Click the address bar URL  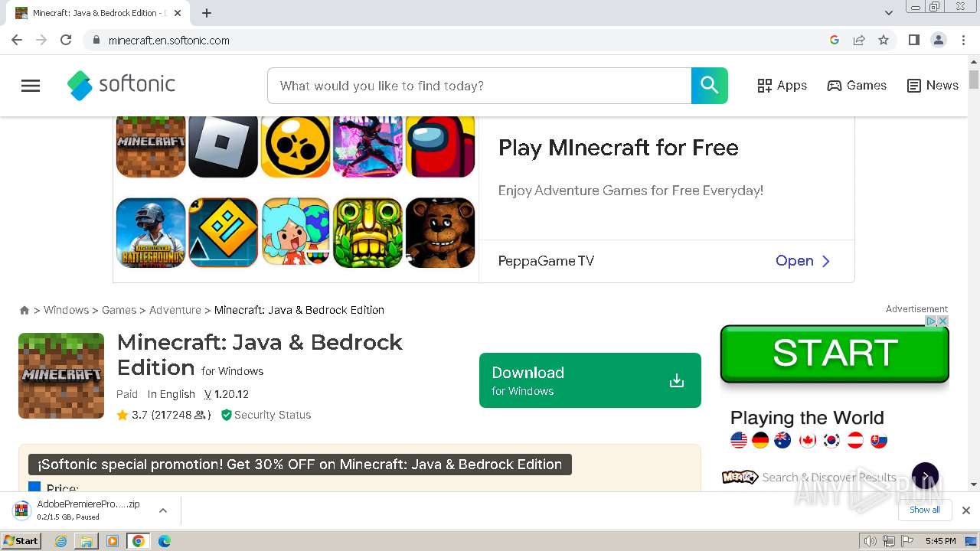(x=169, y=41)
